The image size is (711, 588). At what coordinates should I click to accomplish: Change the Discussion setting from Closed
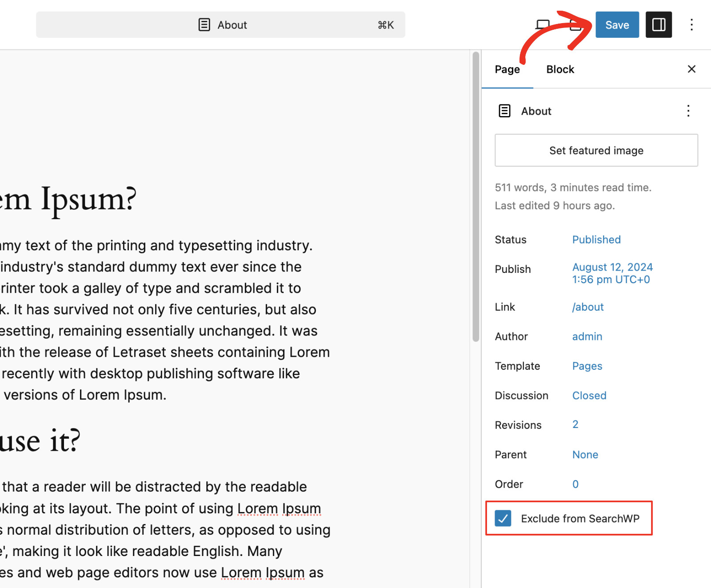click(589, 395)
